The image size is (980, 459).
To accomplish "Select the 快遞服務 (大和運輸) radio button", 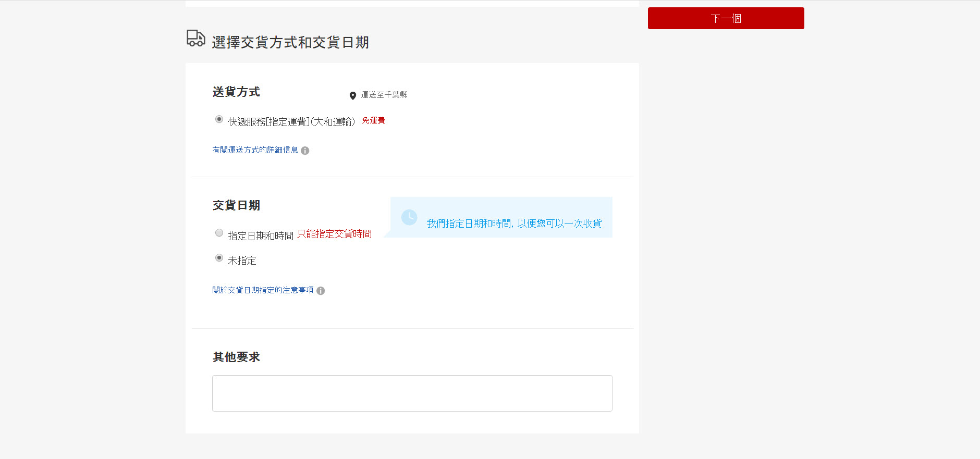I will pyautogui.click(x=219, y=119).
